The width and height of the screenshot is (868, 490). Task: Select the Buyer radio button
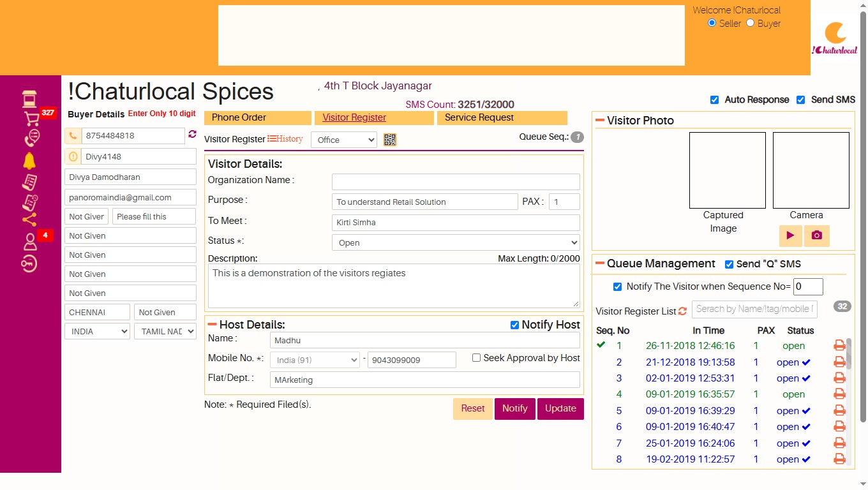[x=751, y=23]
